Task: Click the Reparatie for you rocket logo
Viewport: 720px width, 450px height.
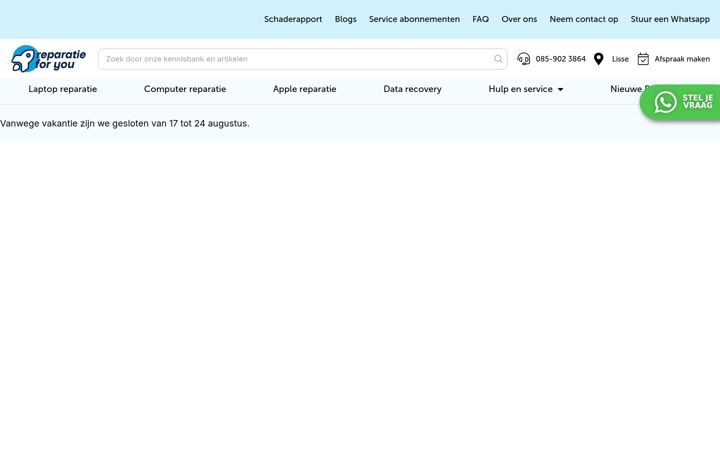Action: point(48,59)
